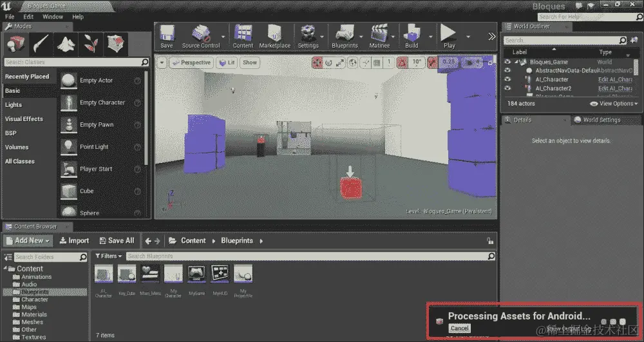644x342 pixels.
Task: Open the Content toolbar button
Action: (x=243, y=37)
